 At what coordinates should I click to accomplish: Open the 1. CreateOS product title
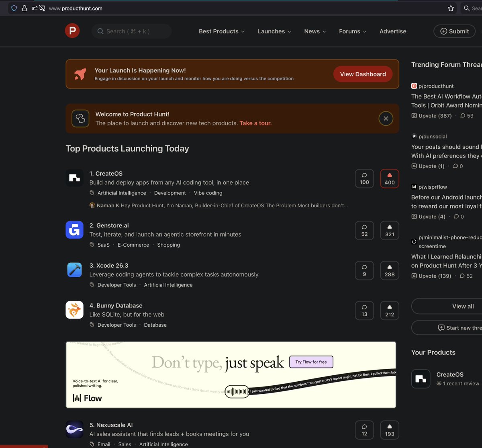[106, 174]
